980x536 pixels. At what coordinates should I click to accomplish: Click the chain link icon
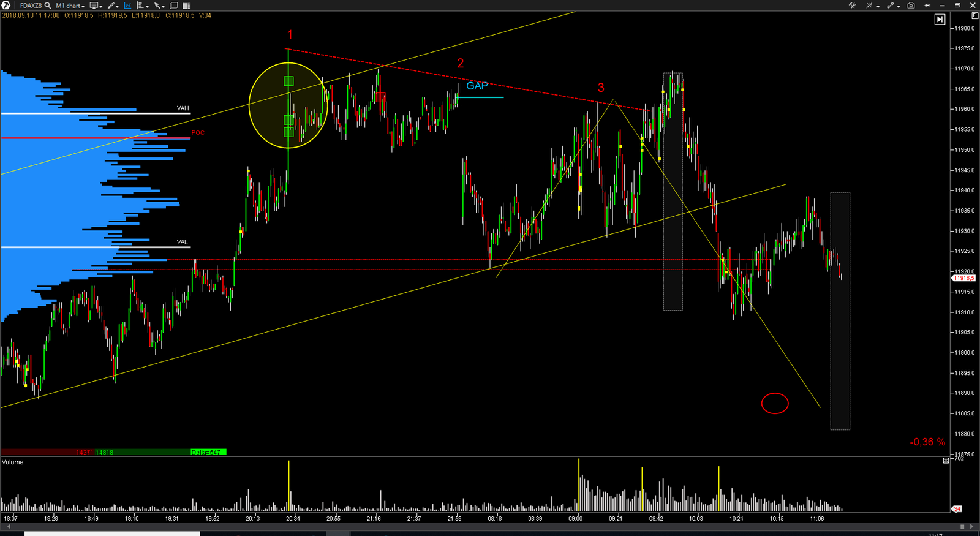[x=890, y=5]
